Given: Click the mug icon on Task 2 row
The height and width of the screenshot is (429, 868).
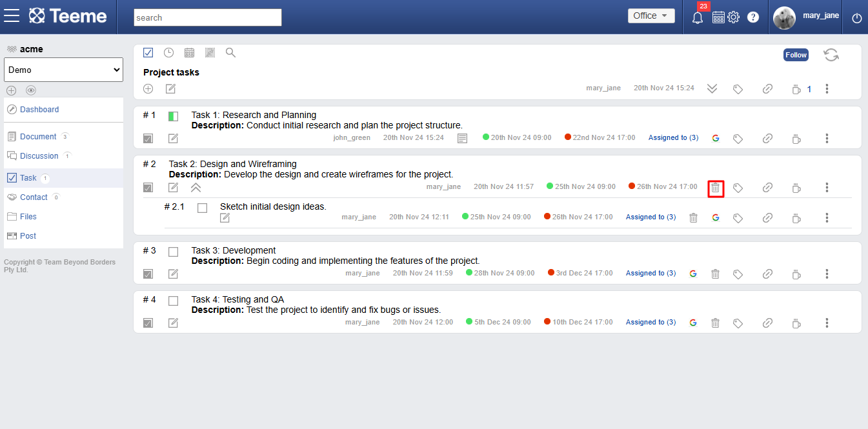Looking at the screenshot, I should 796,188.
